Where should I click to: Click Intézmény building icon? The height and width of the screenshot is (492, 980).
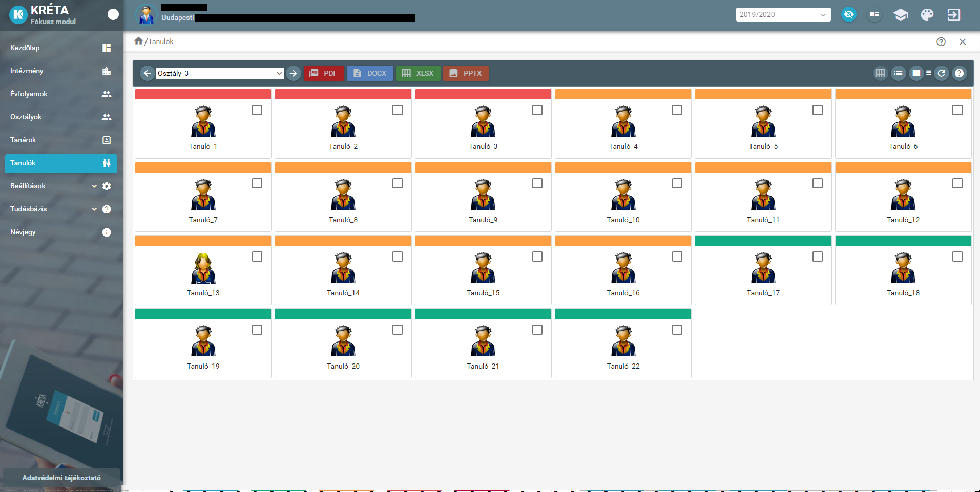tap(107, 71)
